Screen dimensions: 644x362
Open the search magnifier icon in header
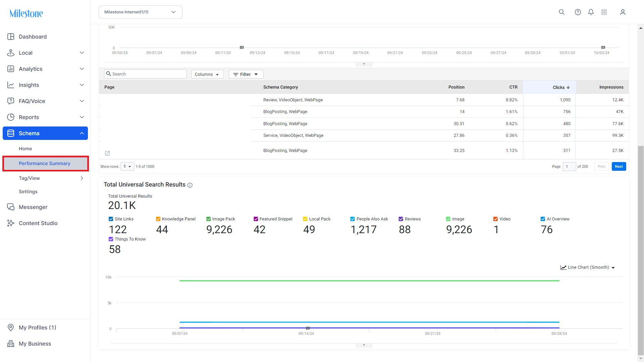[561, 12]
